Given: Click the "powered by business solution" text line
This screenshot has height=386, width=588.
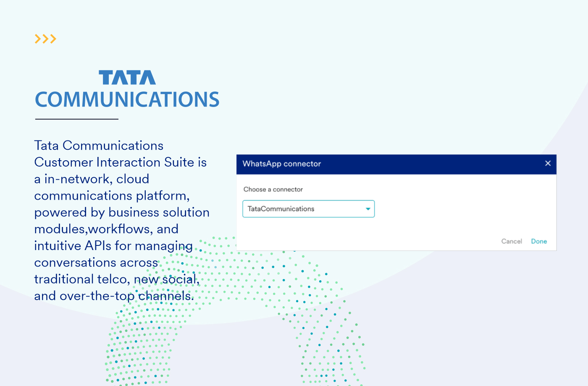Looking at the screenshot, I should point(122,212).
